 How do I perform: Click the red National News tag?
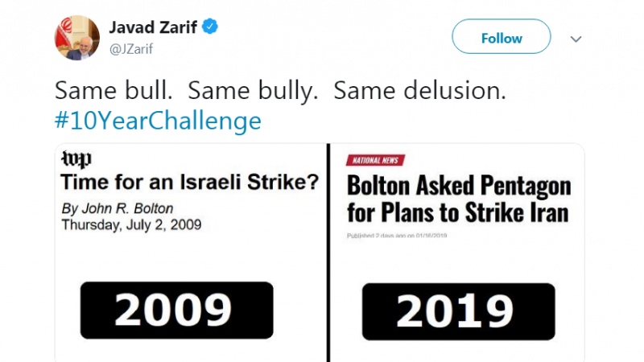(375, 160)
